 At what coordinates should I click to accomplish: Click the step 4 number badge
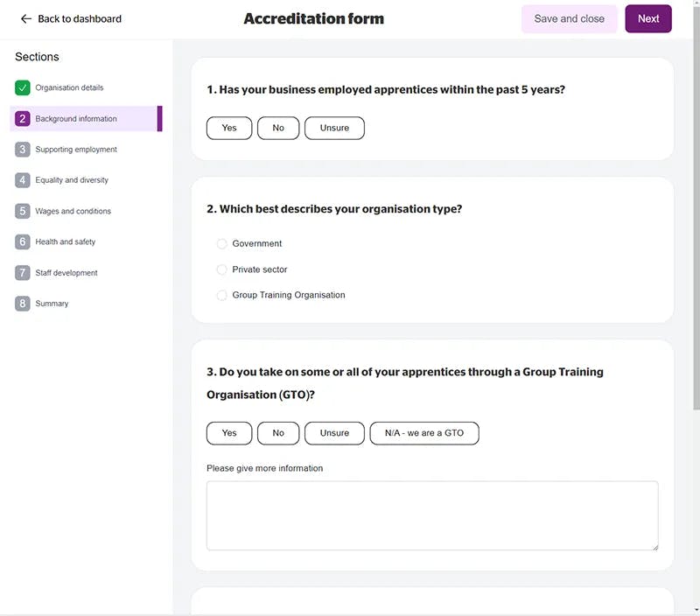tap(23, 180)
